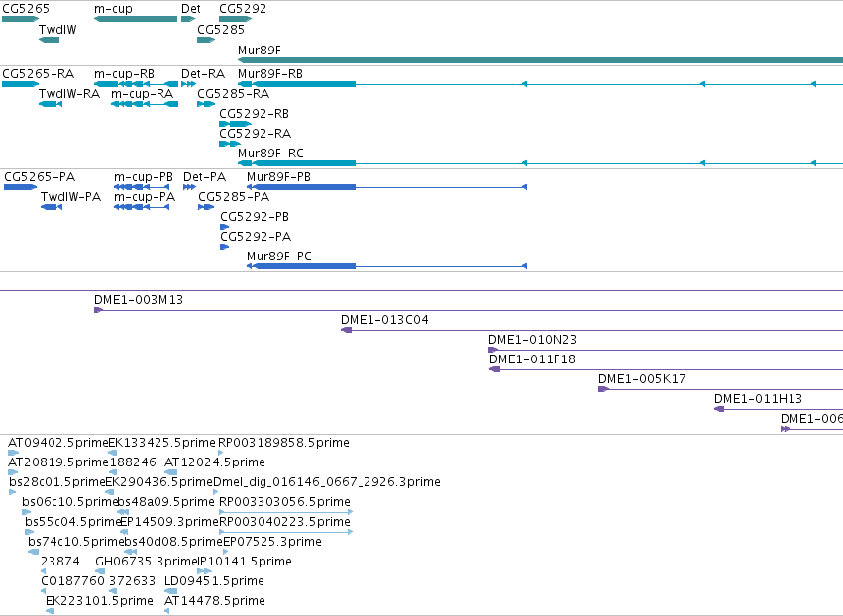
Task: Click the 188246 EST label
Action: 133,462
